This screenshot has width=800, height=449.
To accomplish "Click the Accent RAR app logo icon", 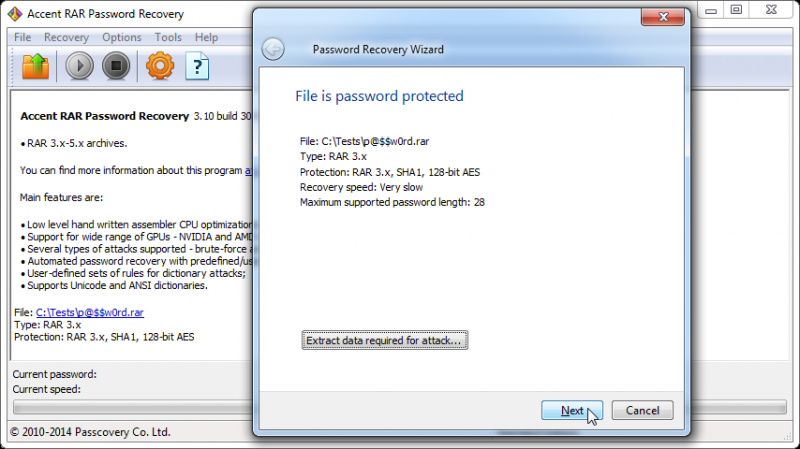I will click(x=15, y=14).
